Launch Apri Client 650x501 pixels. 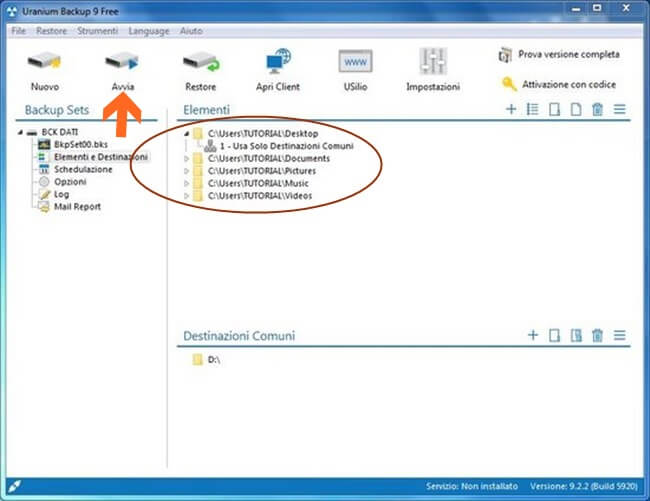(x=278, y=71)
